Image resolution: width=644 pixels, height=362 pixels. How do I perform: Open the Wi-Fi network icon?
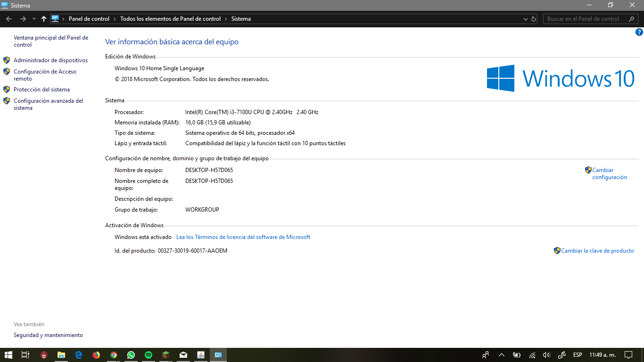(x=532, y=355)
